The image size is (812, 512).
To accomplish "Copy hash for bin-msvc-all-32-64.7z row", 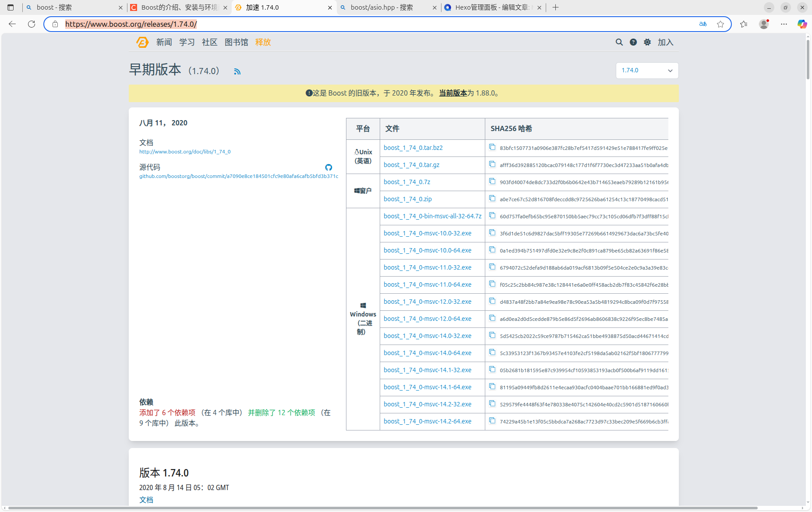I will [492, 216].
